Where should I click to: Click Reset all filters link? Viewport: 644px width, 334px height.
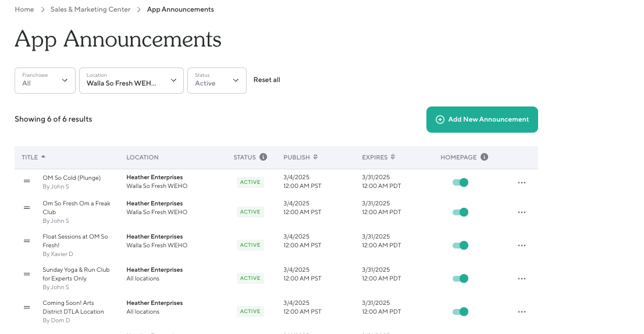pyautogui.click(x=266, y=80)
